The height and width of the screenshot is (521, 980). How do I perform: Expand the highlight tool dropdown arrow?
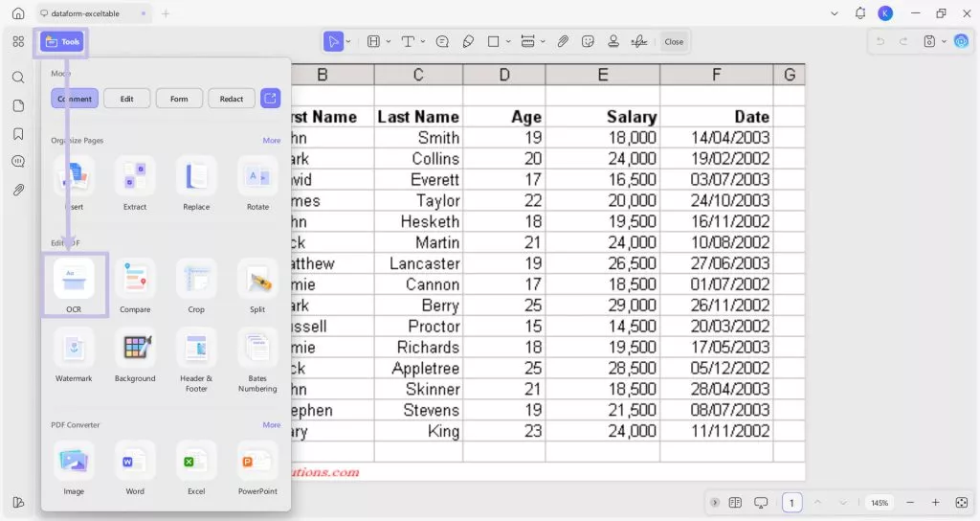pyautogui.click(x=389, y=42)
